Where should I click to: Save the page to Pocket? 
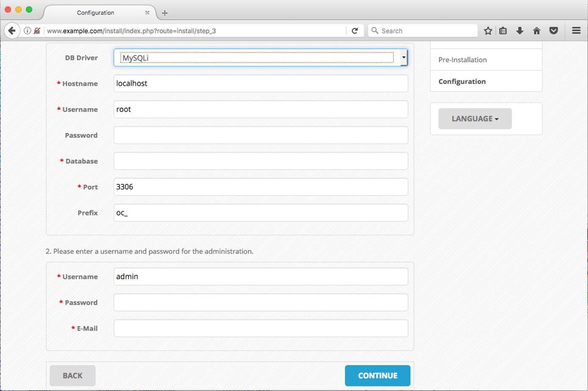coord(554,30)
